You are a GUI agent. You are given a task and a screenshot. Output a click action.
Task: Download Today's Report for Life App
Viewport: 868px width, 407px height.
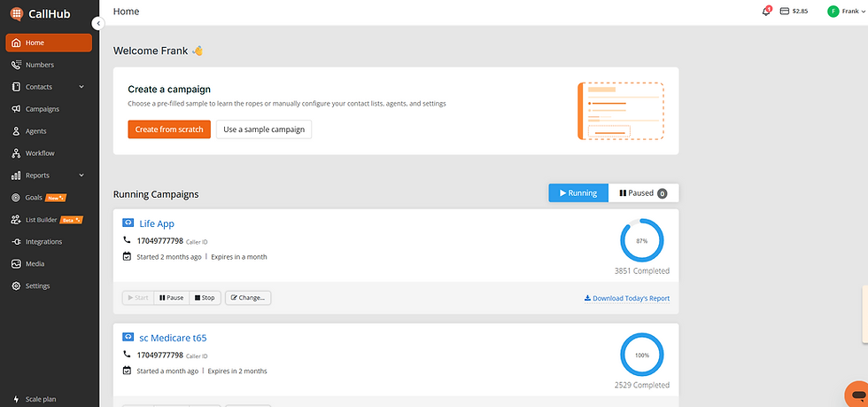627,298
